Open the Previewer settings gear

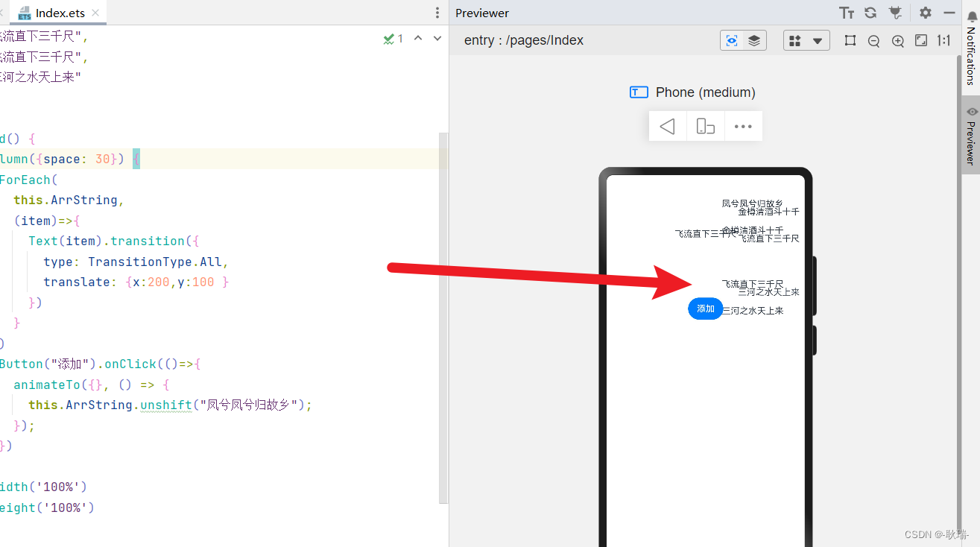point(926,13)
